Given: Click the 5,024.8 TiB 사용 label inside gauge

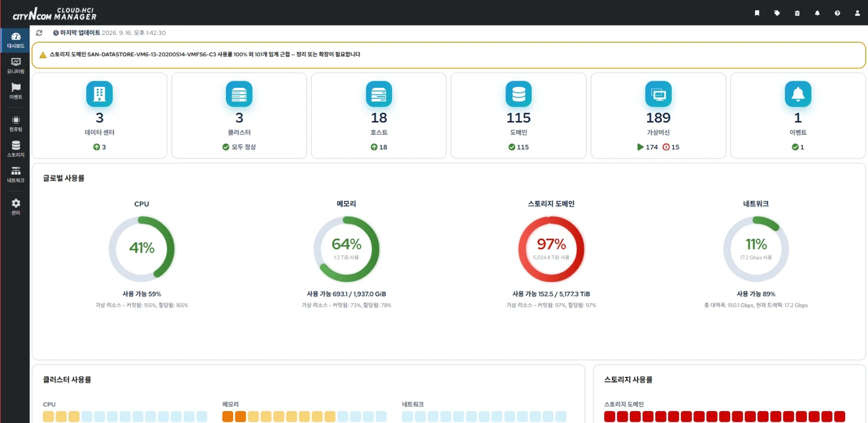Looking at the screenshot, I should click(x=551, y=258).
